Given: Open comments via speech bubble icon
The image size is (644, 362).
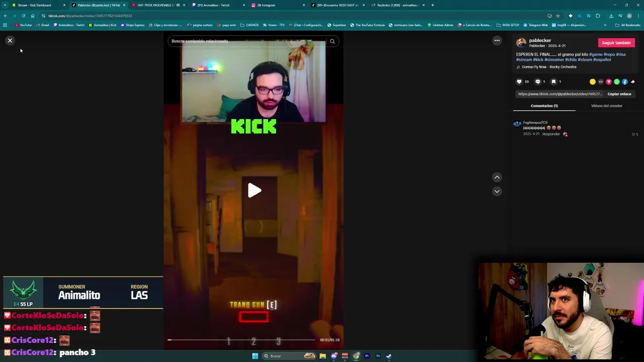Looking at the screenshot, I should coord(537,81).
